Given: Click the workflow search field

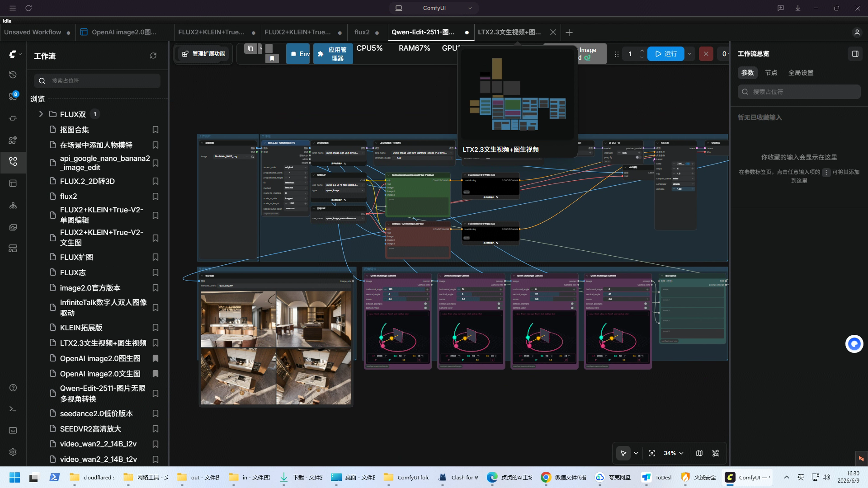Looking at the screenshot, I should [x=97, y=81].
